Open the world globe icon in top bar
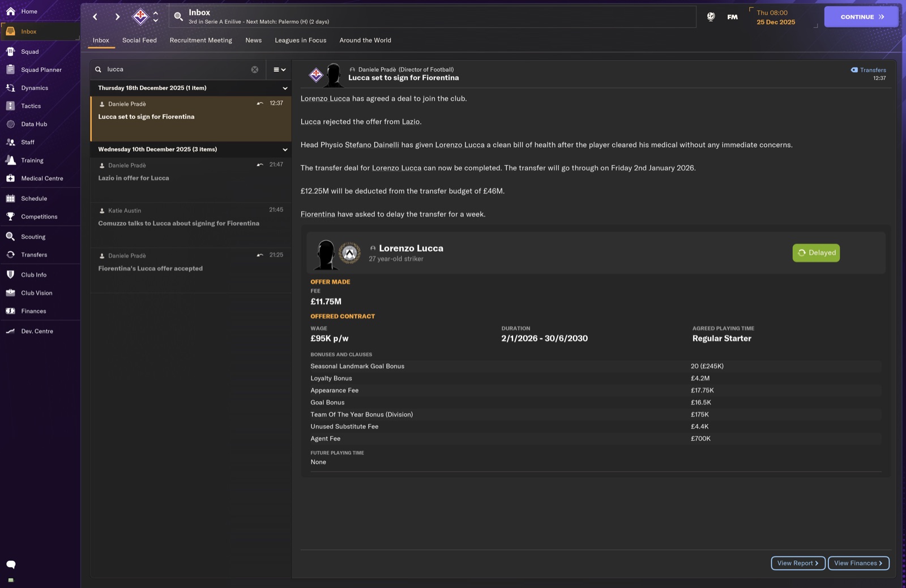This screenshot has width=906, height=588. pos(711,17)
